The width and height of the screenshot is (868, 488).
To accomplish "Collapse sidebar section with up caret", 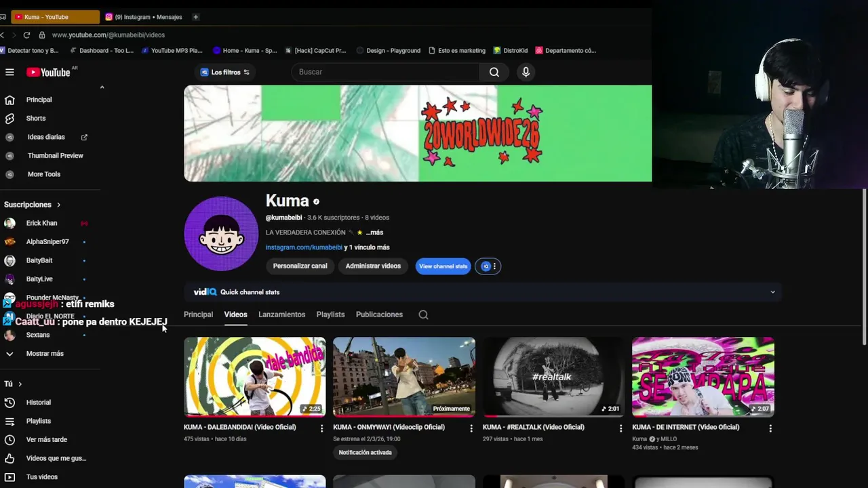I will (x=102, y=87).
